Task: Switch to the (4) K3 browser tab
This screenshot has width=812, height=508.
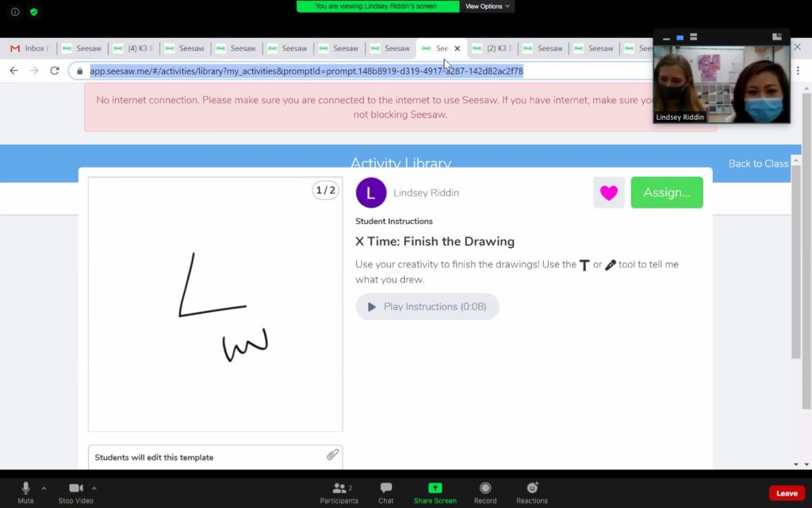Action: (133, 48)
